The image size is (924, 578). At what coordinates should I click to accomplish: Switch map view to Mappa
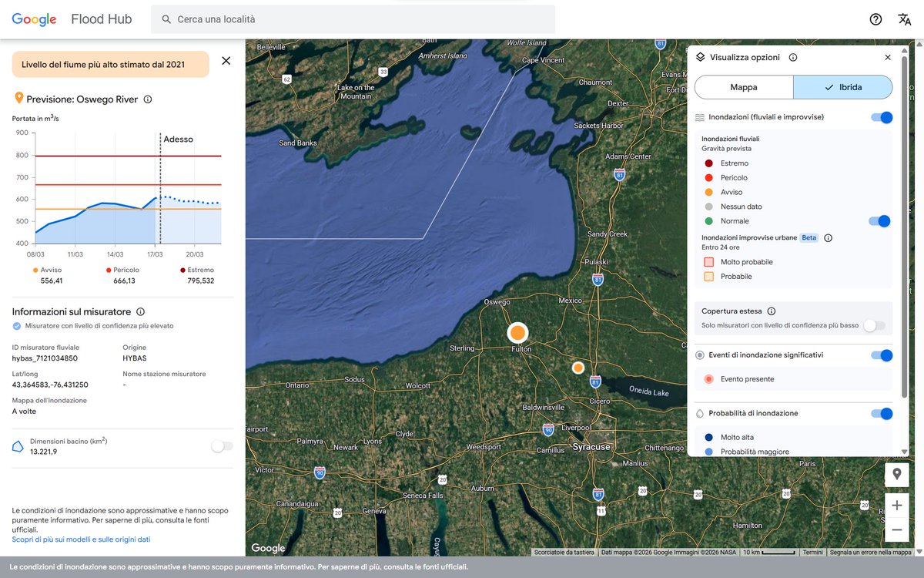click(744, 87)
